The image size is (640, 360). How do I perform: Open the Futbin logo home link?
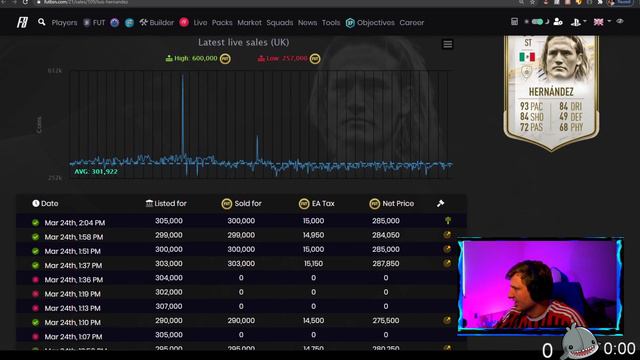click(x=22, y=22)
